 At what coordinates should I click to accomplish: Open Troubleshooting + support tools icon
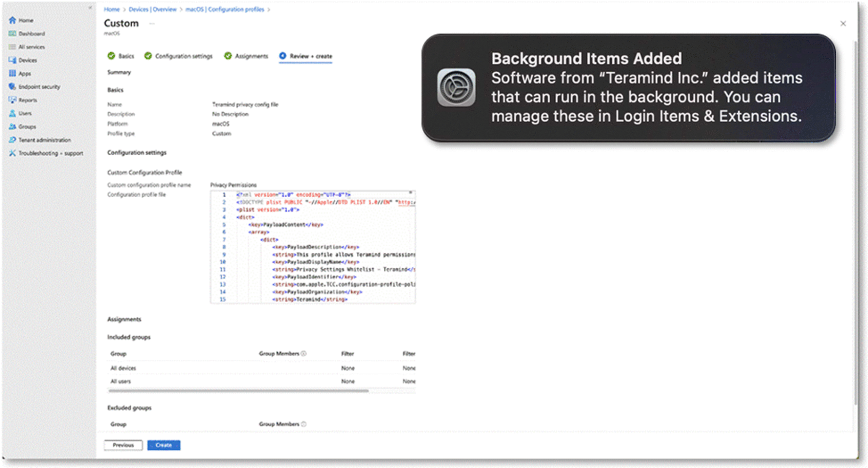pos(12,153)
